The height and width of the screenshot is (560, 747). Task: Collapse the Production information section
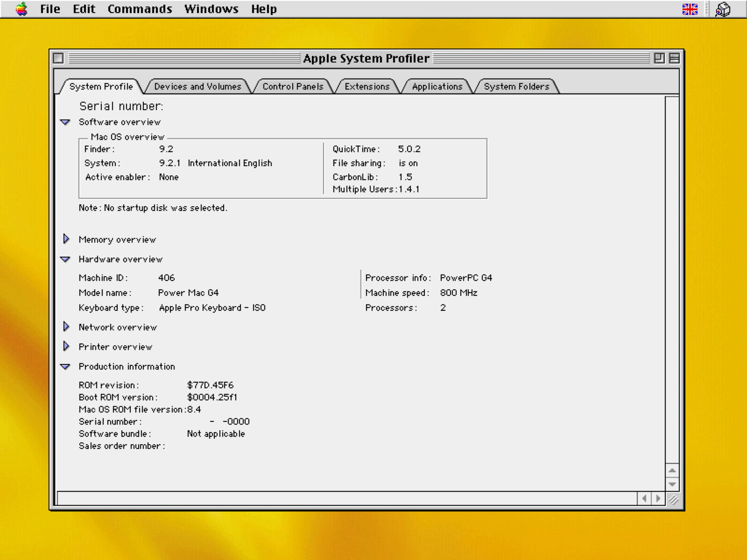click(65, 367)
